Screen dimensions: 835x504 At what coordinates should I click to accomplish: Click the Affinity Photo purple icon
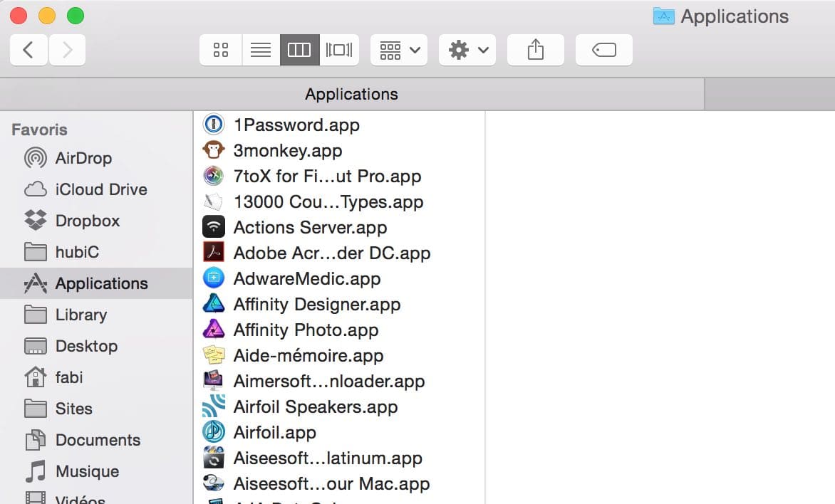(x=214, y=329)
